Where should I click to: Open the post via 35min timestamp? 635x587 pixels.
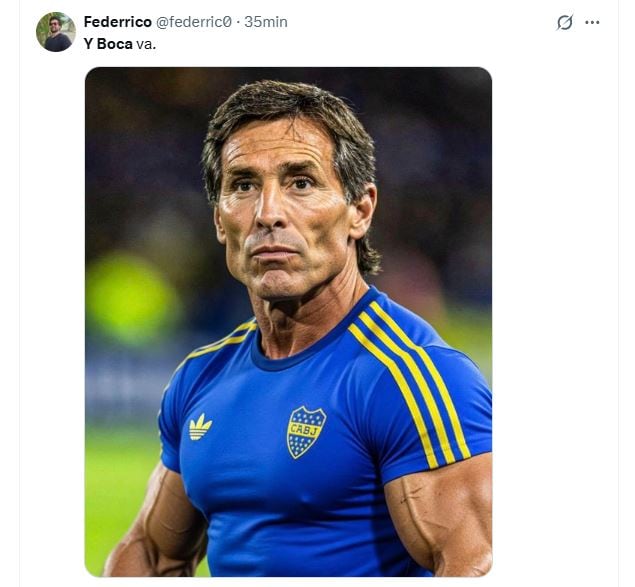(x=266, y=21)
